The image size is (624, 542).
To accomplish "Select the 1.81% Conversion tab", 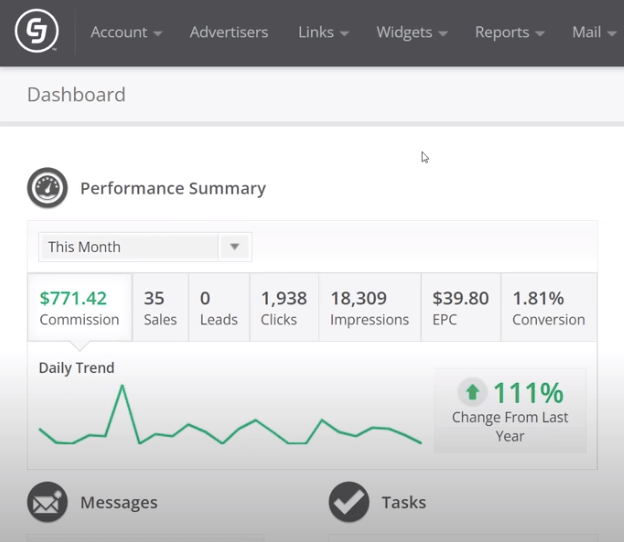I will (549, 307).
